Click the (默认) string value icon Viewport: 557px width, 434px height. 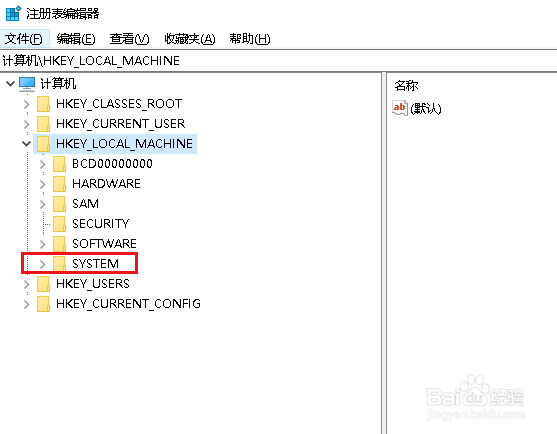click(400, 108)
